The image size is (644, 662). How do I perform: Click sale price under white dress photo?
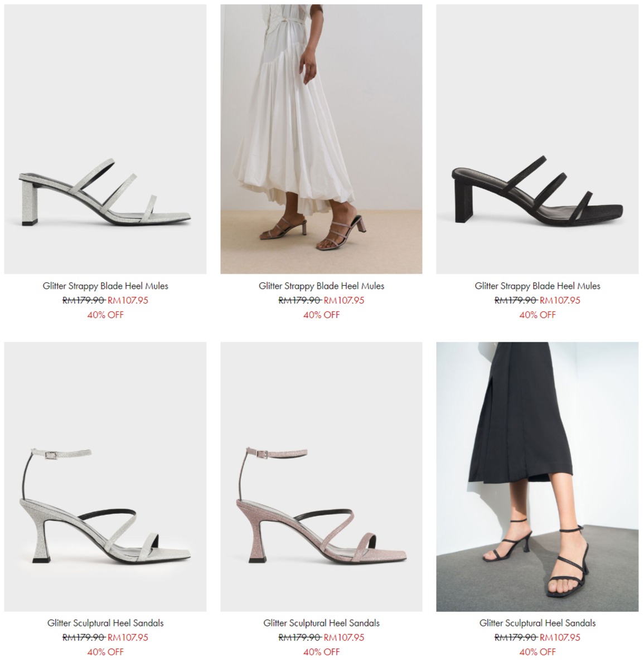pos(344,300)
